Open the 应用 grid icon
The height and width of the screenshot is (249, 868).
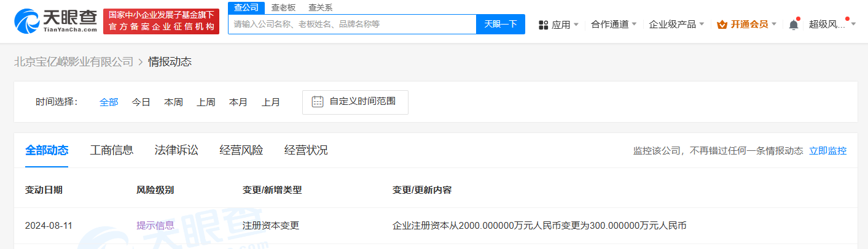[x=543, y=25]
